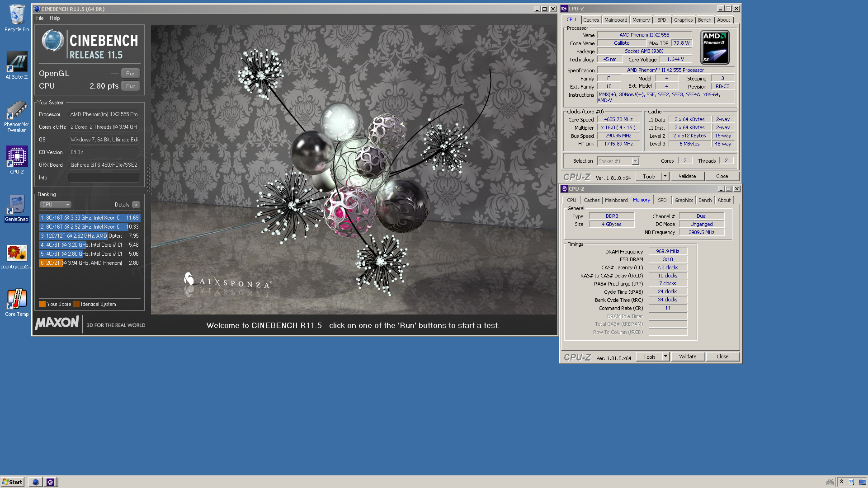The height and width of the screenshot is (488, 868).
Task: Open the Socket #1 selection dropdown
Action: coord(618,161)
